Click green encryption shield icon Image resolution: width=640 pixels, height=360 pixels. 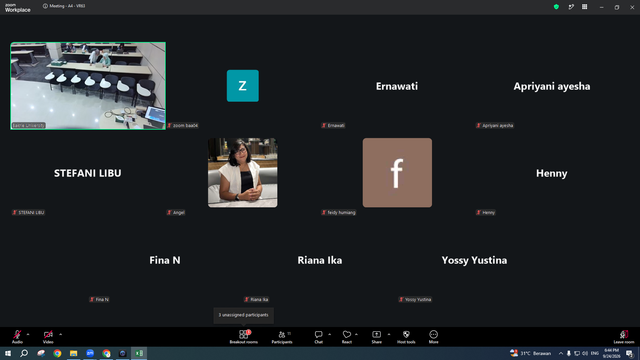(556, 7)
